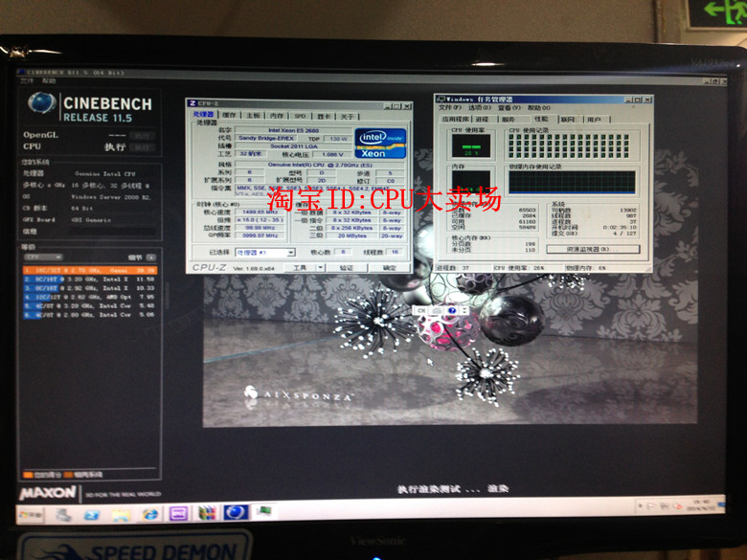Switch to Task Manager 联网 tab
747x560 pixels.
click(567, 119)
